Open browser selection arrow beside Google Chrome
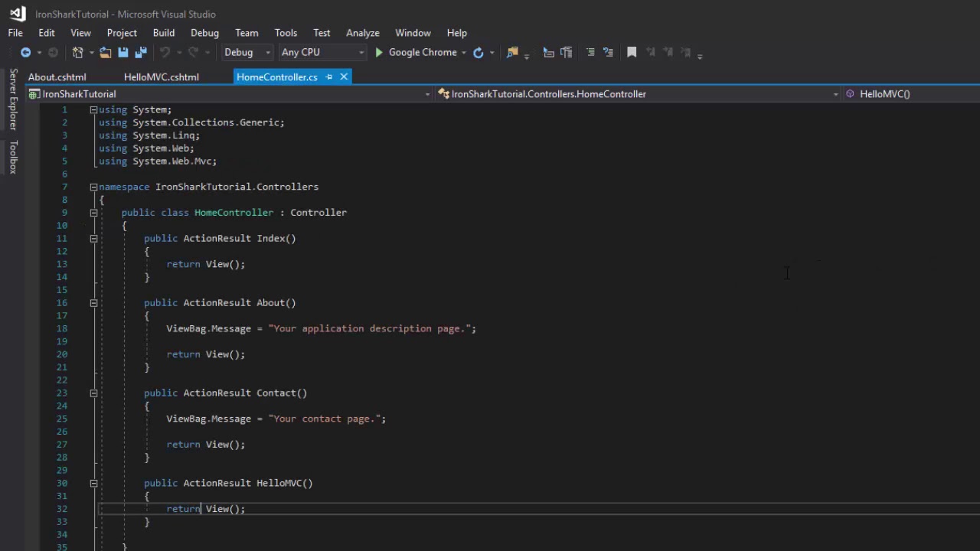This screenshot has width=980, height=551. [x=463, y=53]
